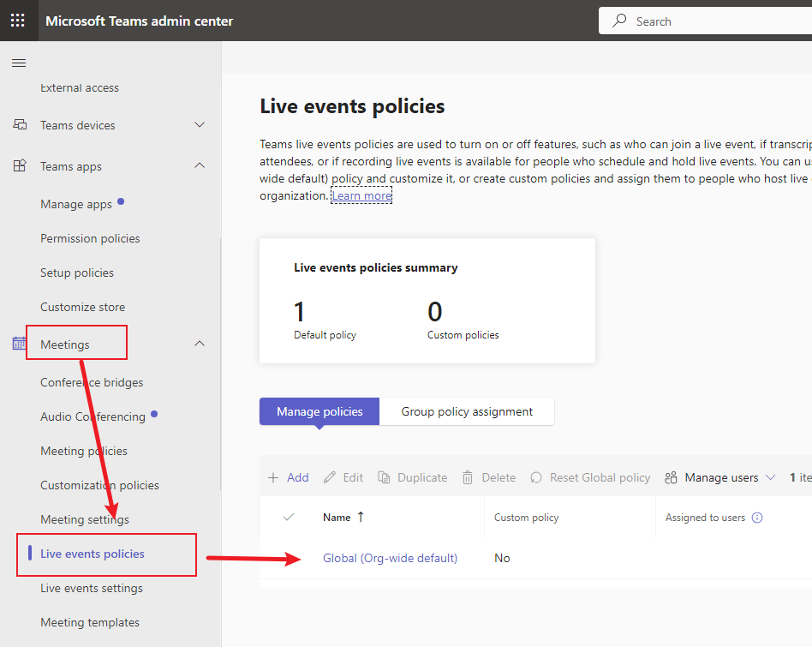The height and width of the screenshot is (647, 812).
Task: Select Live events policies in sidebar
Action: tap(93, 554)
